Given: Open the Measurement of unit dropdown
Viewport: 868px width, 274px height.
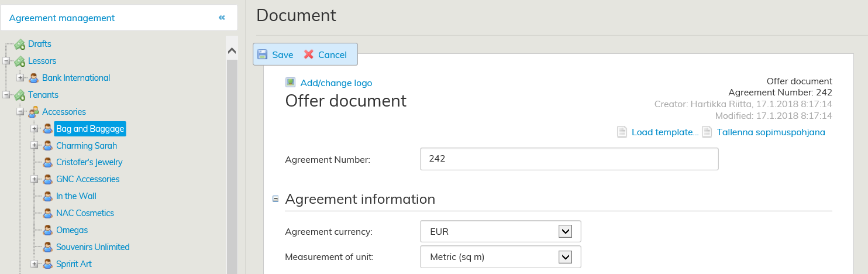Looking at the screenshot, I should point(565,257).
